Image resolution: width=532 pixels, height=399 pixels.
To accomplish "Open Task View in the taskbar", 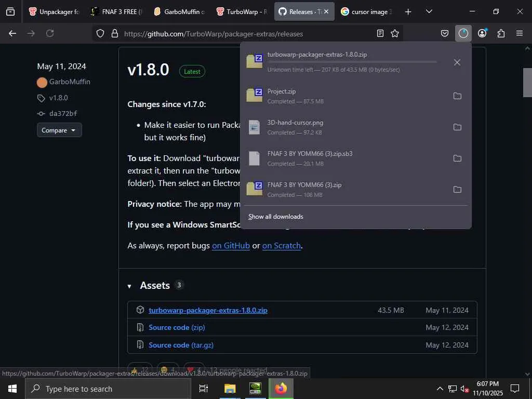I will click(204, 389).
